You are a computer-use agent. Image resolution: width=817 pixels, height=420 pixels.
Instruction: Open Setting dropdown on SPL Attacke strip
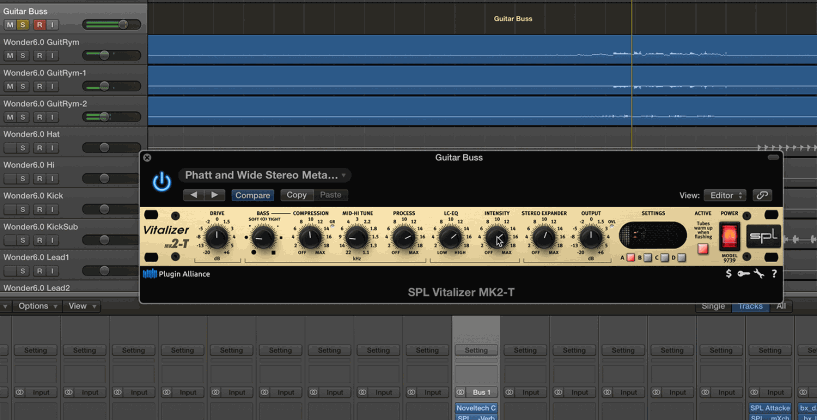point(770,351)
